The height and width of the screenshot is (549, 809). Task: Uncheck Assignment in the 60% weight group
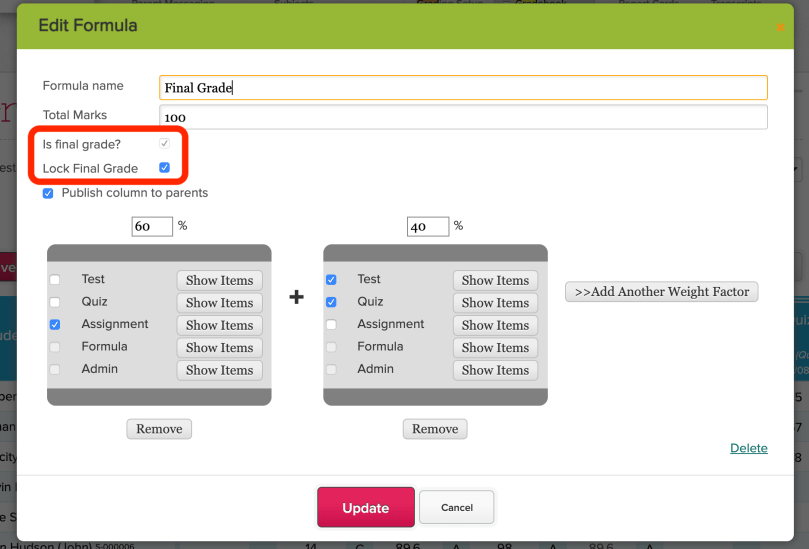pyautogui.click(x=55, y=325)
